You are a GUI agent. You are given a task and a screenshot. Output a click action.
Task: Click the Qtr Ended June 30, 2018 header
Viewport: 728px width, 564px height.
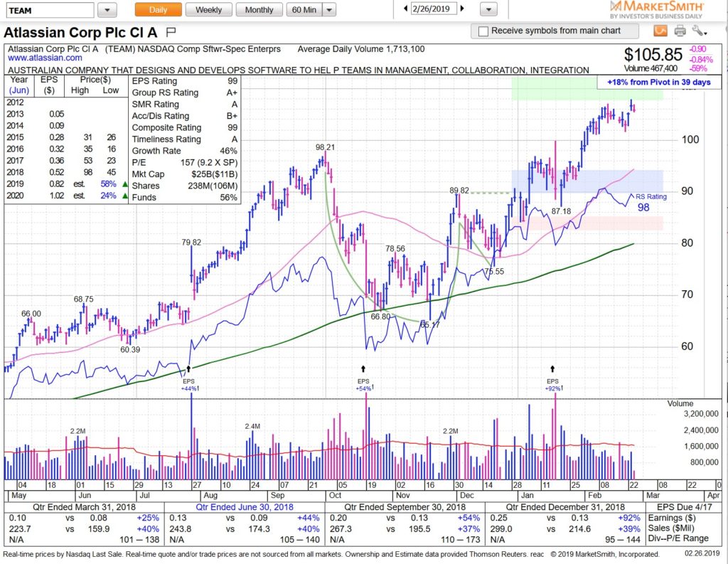pos(245,507)
